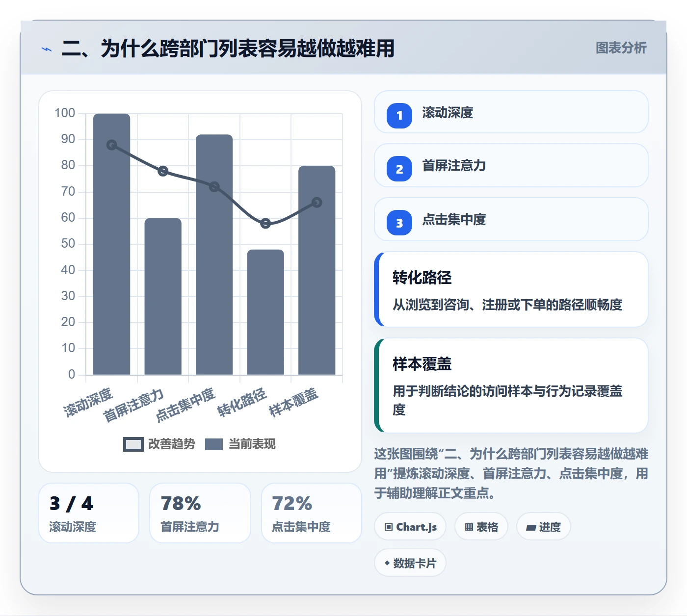Click the 进度 tag icon
Image resolution: width=687 pixels, height=616 pixels.
pyautogui.click(x=531, y=528)
